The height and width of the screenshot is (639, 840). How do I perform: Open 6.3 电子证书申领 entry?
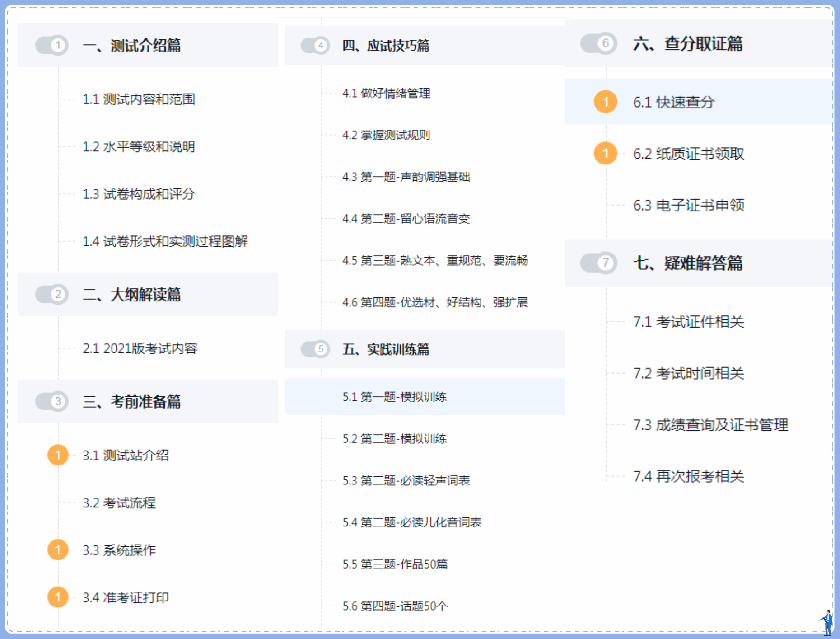click(x=688, y=205)
